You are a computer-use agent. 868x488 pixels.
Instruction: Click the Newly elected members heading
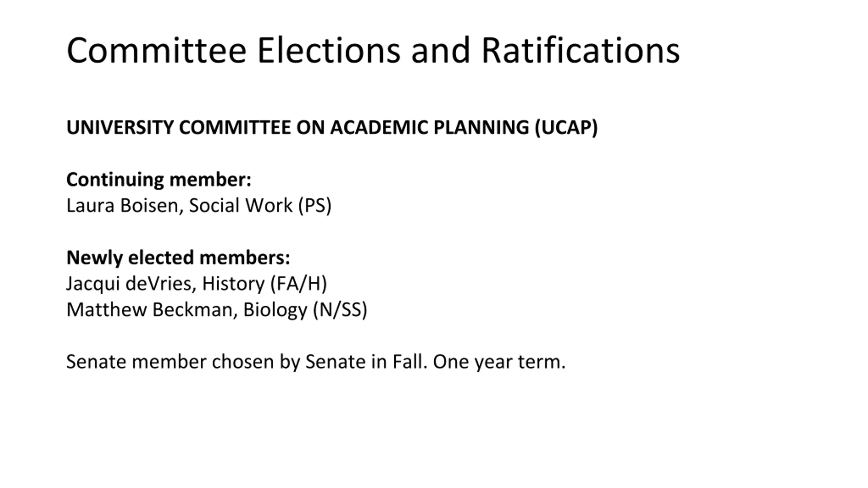click(x=178, y=258)
